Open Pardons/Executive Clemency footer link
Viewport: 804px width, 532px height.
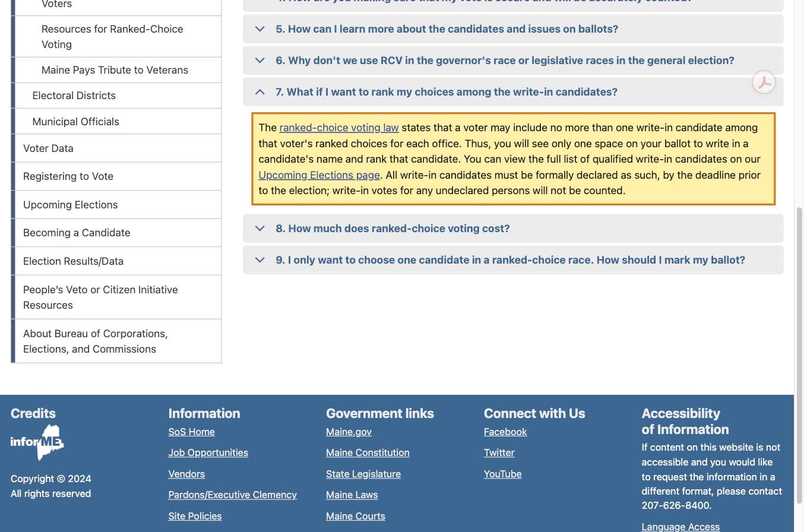click(x=233, y=495)
